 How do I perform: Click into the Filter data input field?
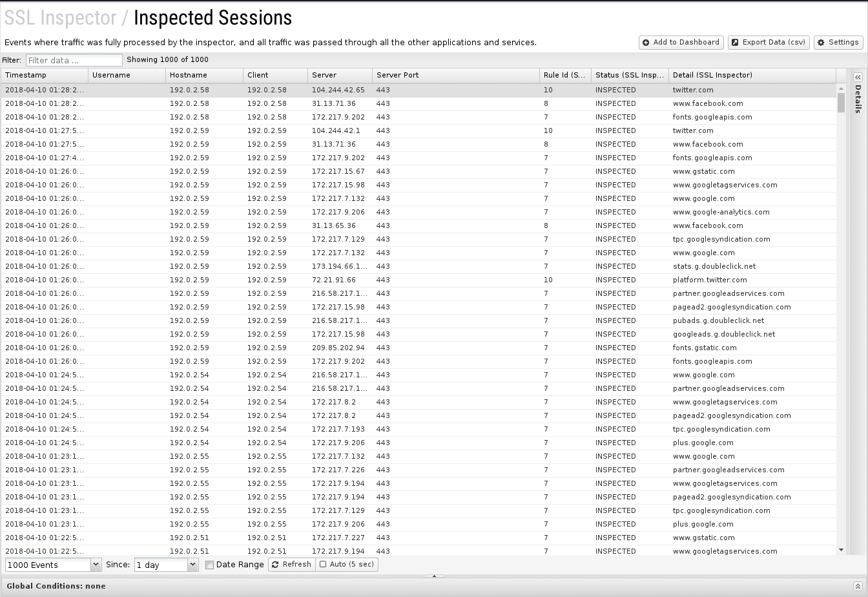74,60
